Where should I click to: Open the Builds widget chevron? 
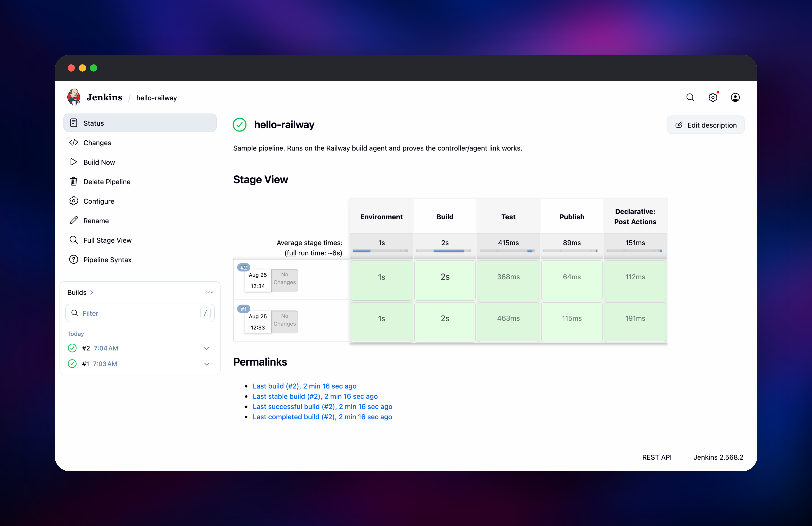pyautogui.click(x=92, y=292)
